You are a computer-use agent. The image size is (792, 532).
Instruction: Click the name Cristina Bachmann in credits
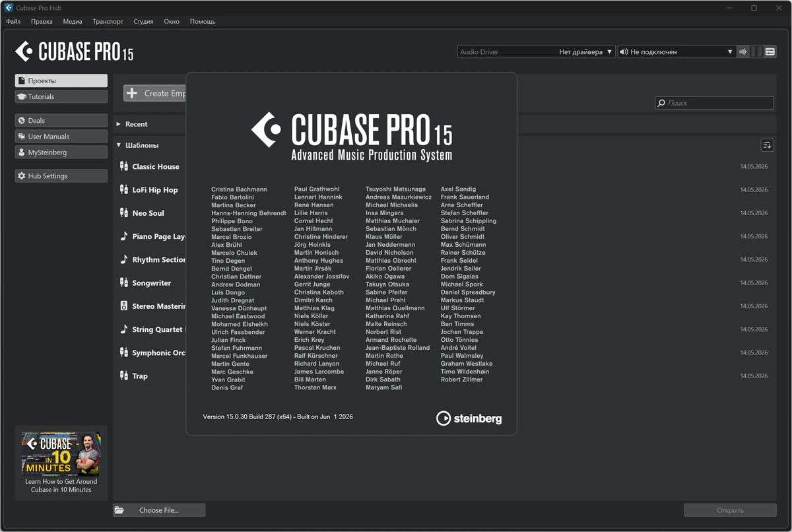[239, 189]
